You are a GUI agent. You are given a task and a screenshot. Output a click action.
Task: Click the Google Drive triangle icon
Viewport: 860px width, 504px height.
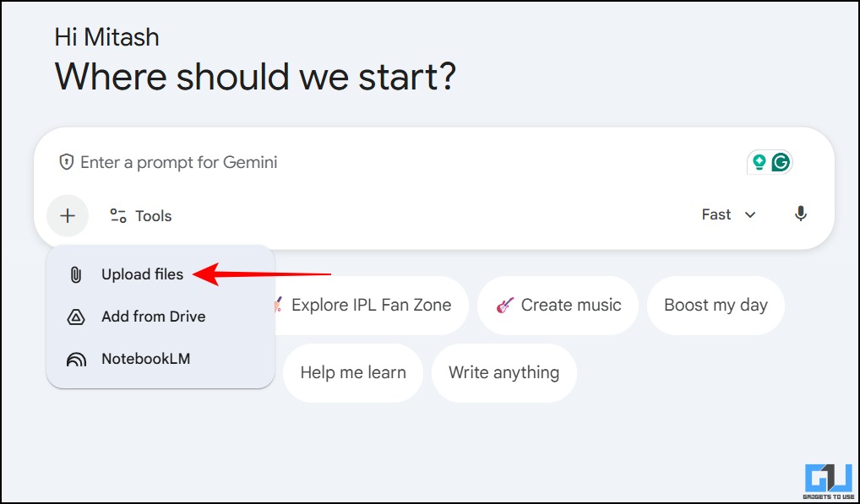click(76, 317)
